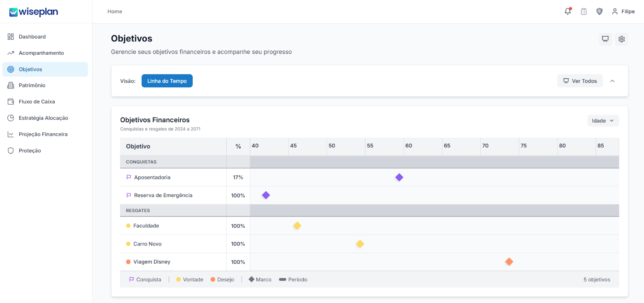Screen dimensions: 644x303
Task: Click the clipboard icon in top bar
Action: tap(584, 11)
